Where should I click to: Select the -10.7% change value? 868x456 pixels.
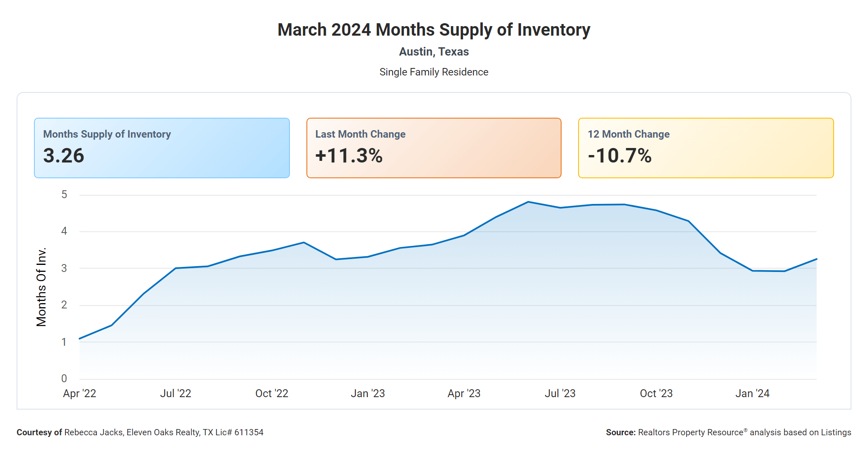(x=620, y=156)
